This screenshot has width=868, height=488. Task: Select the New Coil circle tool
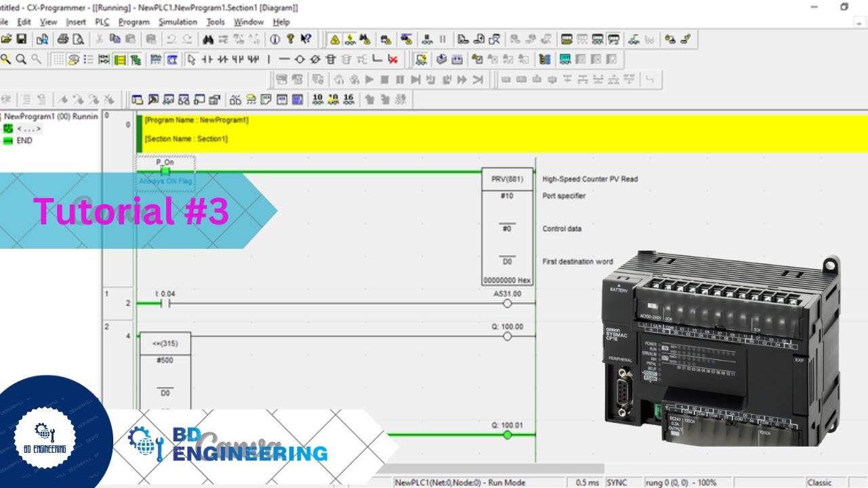tap(299, 60)
